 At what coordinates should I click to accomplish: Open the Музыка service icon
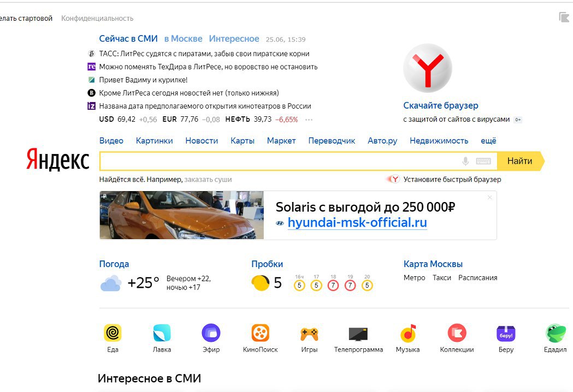(408, 333)
